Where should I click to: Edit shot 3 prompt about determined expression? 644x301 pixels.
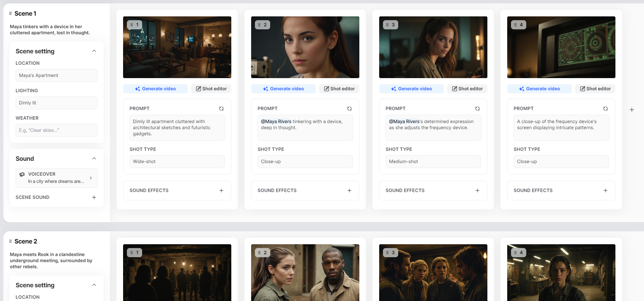click(433, 128)
